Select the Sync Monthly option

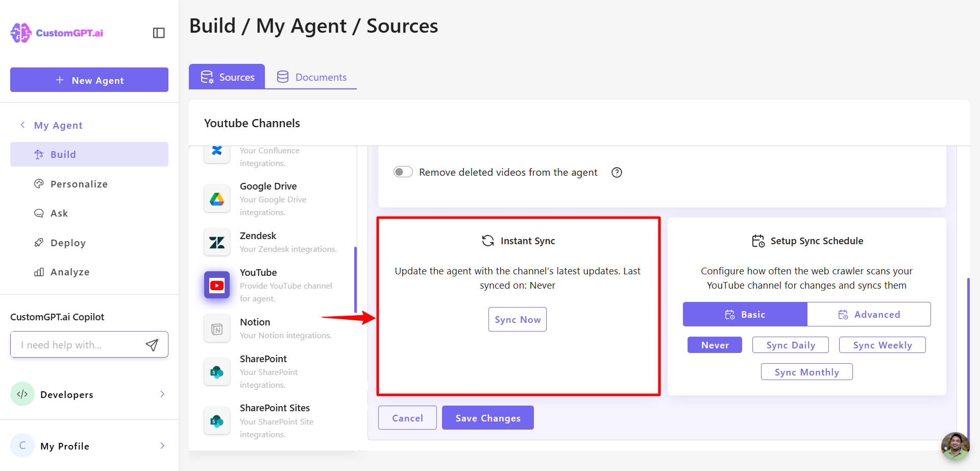807,372
